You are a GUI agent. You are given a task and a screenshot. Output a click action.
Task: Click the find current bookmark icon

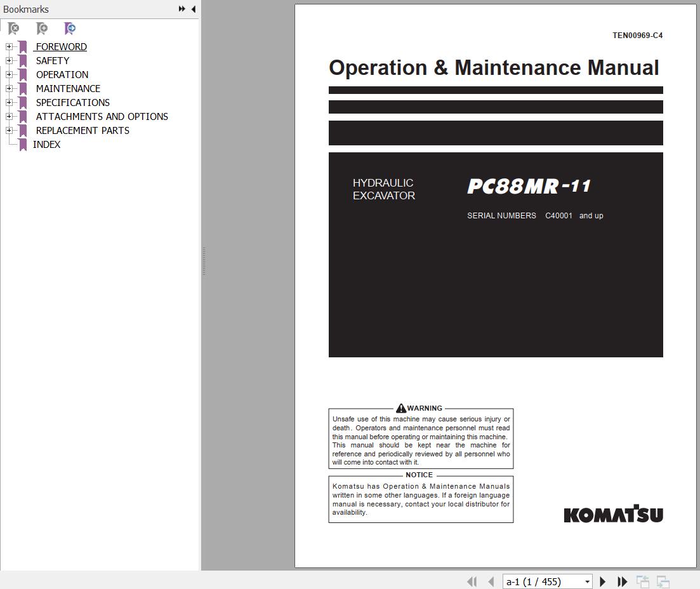tap(70, 29)
